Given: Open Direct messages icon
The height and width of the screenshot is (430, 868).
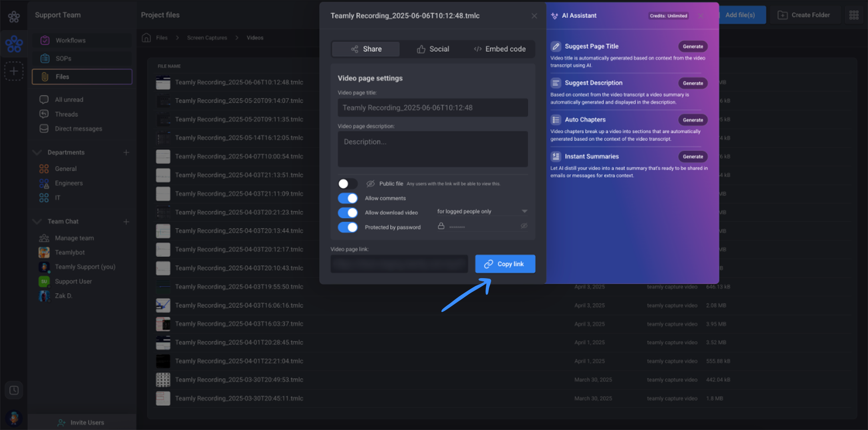Looking at the screenshot, I should (44, 129).
